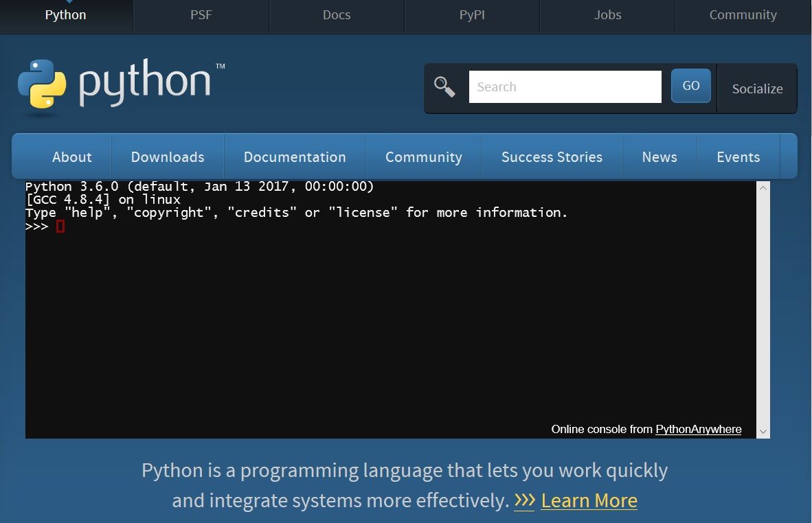The height and width of the screenshot is (523, 812).
Task: Click the blinking cursor in the console
Action: (x=60, y=226)
